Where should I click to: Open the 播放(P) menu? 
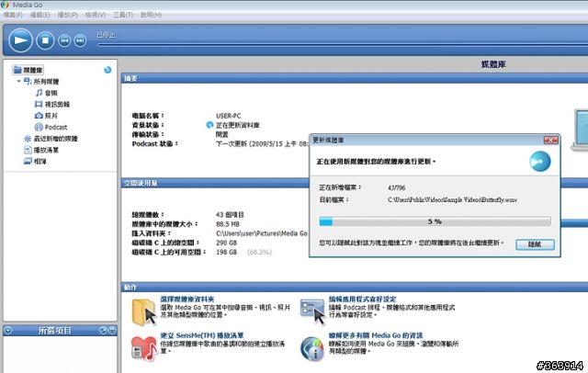point(67,15)
